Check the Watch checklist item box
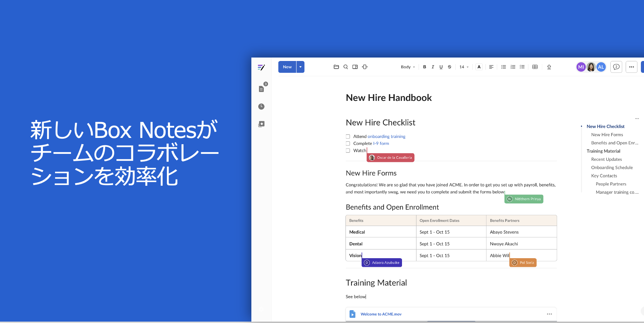Viewport: 644px width, 323px height. [348, 150]
